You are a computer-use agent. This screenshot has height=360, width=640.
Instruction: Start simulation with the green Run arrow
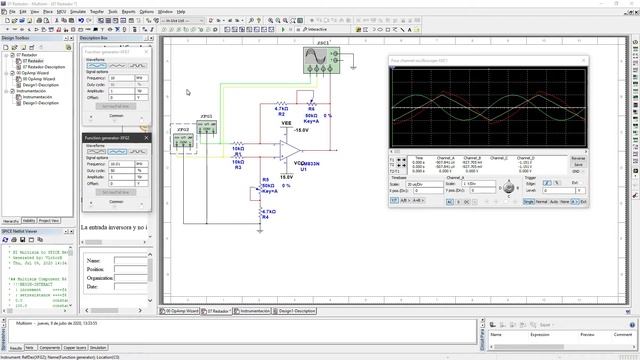283,29
